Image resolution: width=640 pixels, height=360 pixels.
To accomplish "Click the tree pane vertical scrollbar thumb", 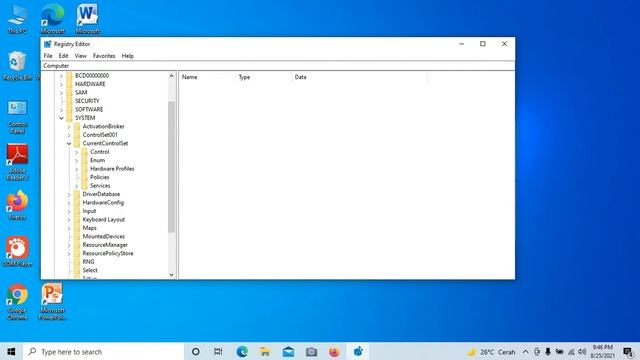I will tap(171, 167).
